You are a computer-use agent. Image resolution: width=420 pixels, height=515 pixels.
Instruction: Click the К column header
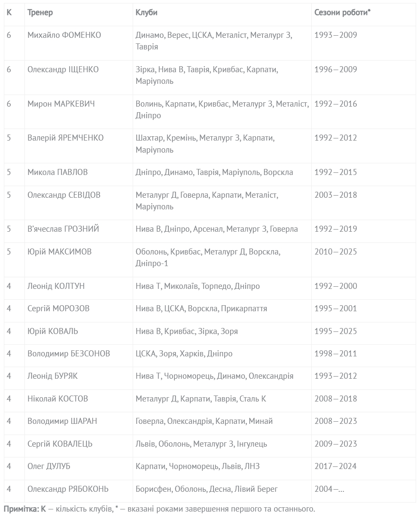9,12
